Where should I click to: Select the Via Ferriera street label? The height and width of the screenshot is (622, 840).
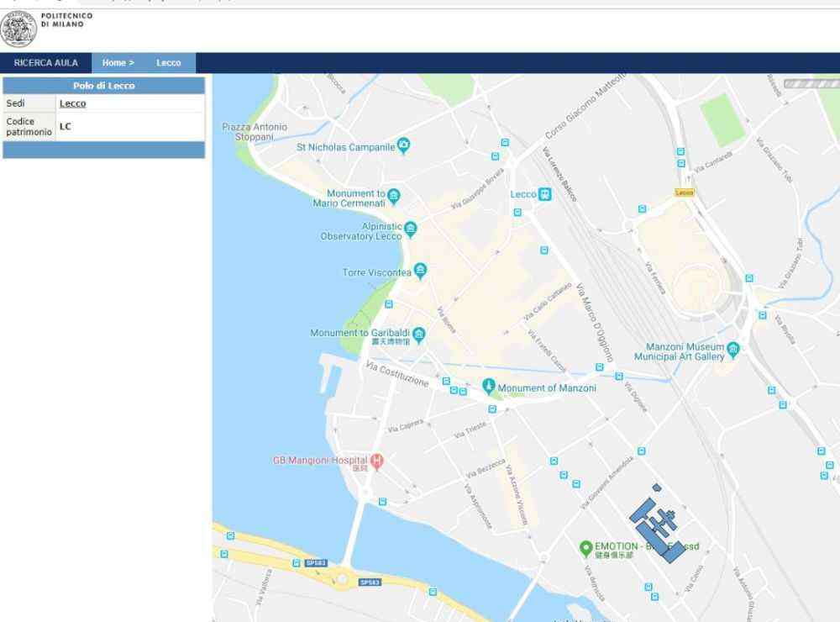[655, 277]
